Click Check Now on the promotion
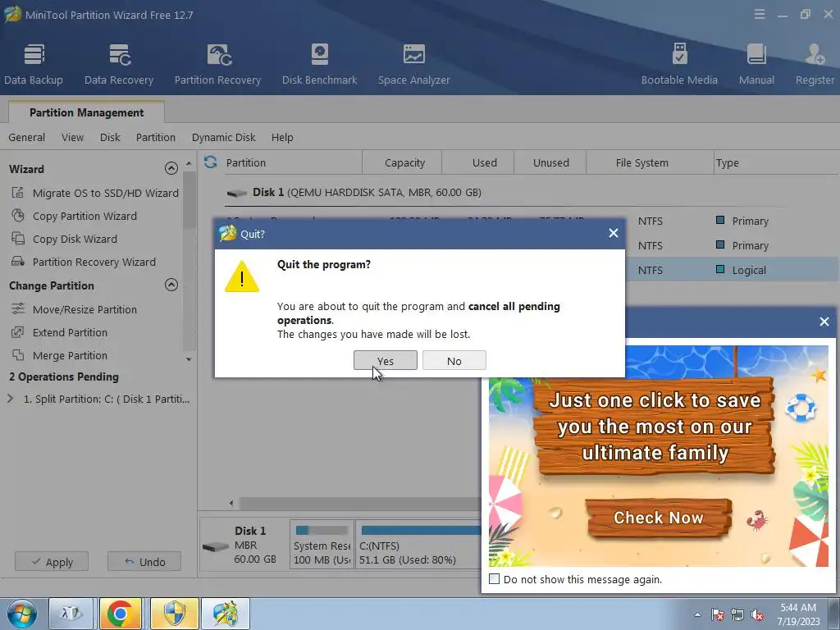 (x=659, y=518)
